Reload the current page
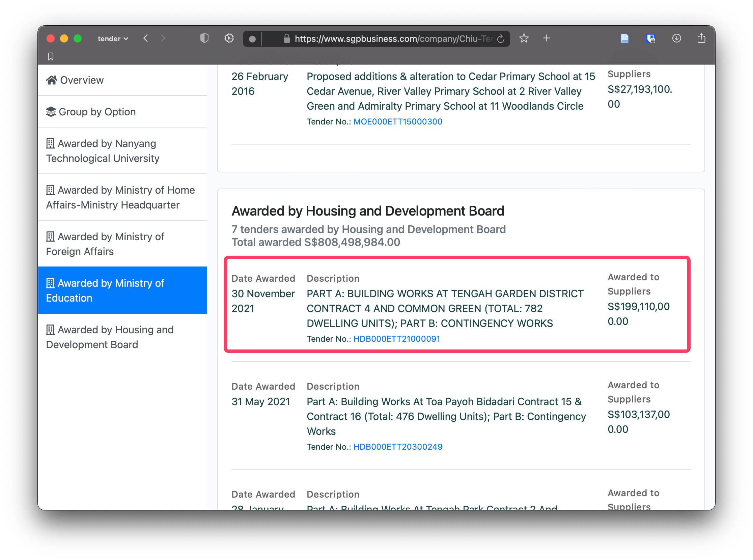The height and width of the screenshot is (560, 753). point(501,39)
